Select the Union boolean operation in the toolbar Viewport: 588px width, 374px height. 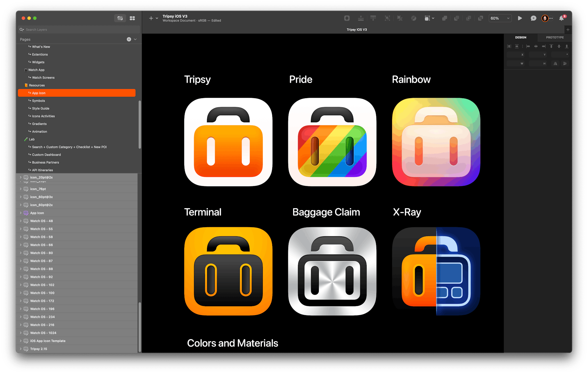[444, 18]
